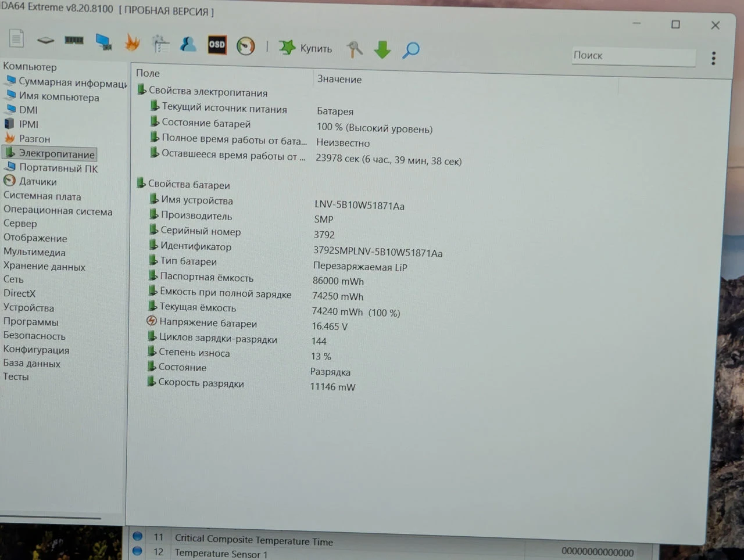Screen dimensions: 744x560
Task: Open the user account toolbar icon
Action: point(188,44)
